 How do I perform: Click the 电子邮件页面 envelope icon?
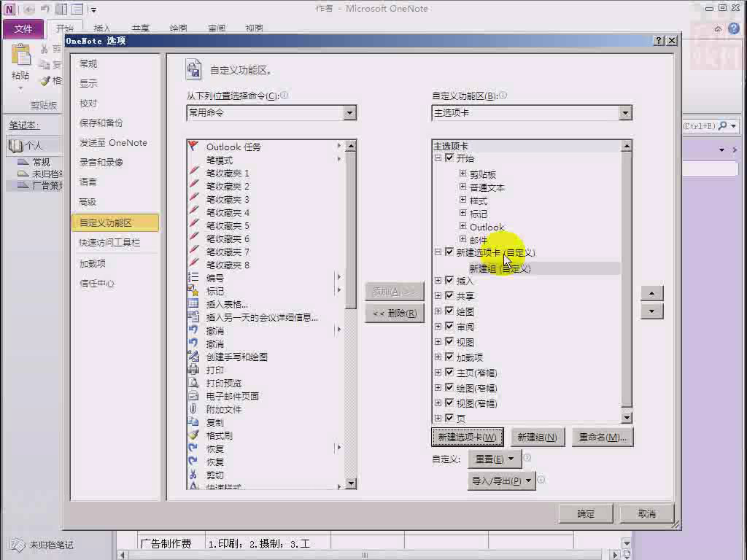(x=193, y=396)
